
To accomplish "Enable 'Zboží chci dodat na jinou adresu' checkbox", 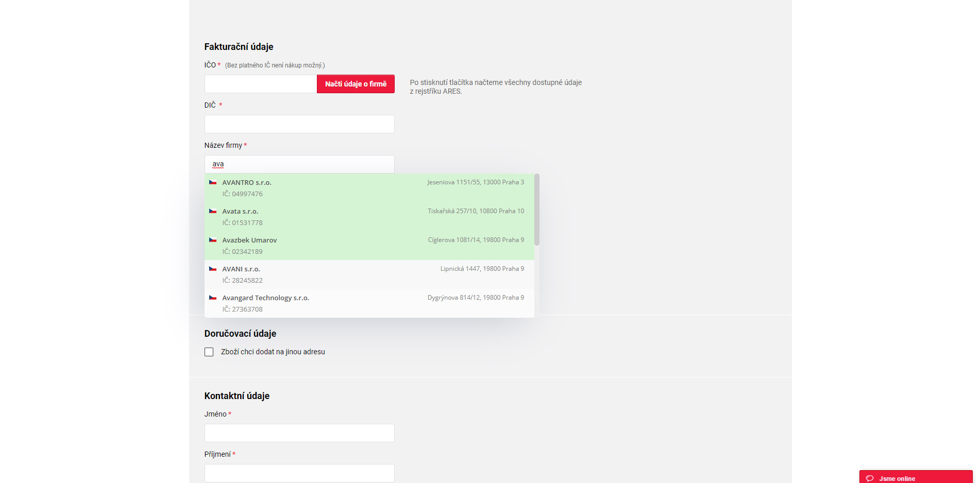I will [x=209, y=352].
